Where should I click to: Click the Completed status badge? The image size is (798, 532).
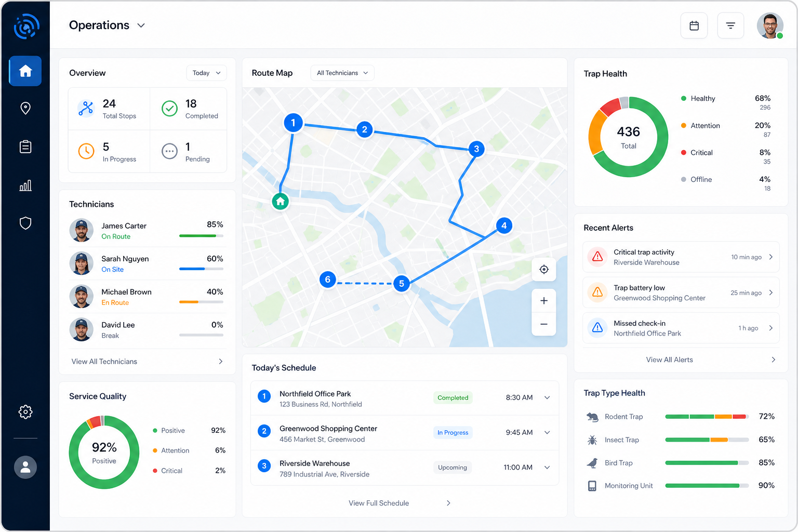(x=453, y=397)
